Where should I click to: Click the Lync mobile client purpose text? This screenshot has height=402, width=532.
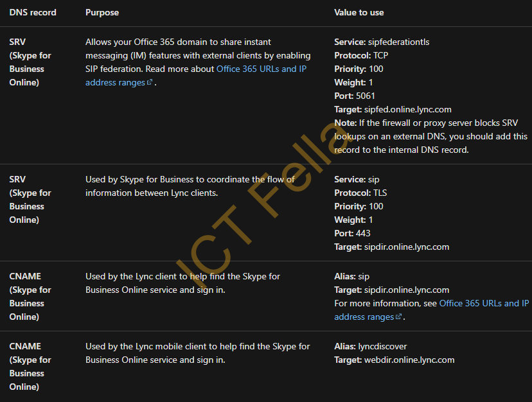tap(197, 353)
